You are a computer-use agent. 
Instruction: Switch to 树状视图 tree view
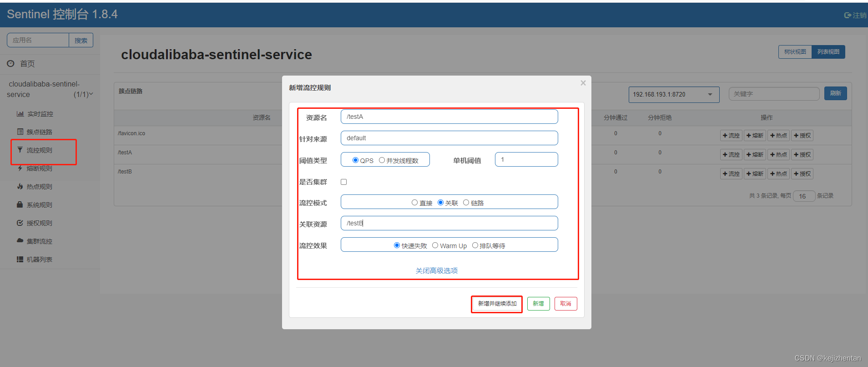tap(795, 52)
